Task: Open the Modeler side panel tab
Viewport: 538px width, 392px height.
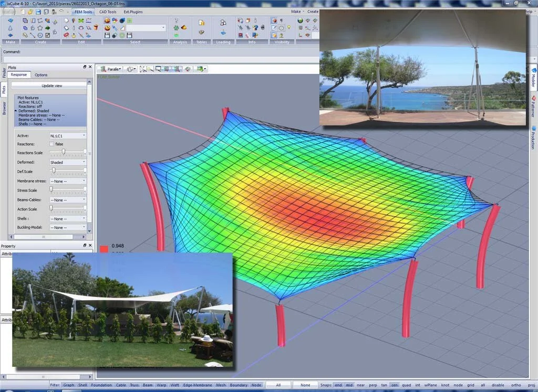Action: coord(534,77)
